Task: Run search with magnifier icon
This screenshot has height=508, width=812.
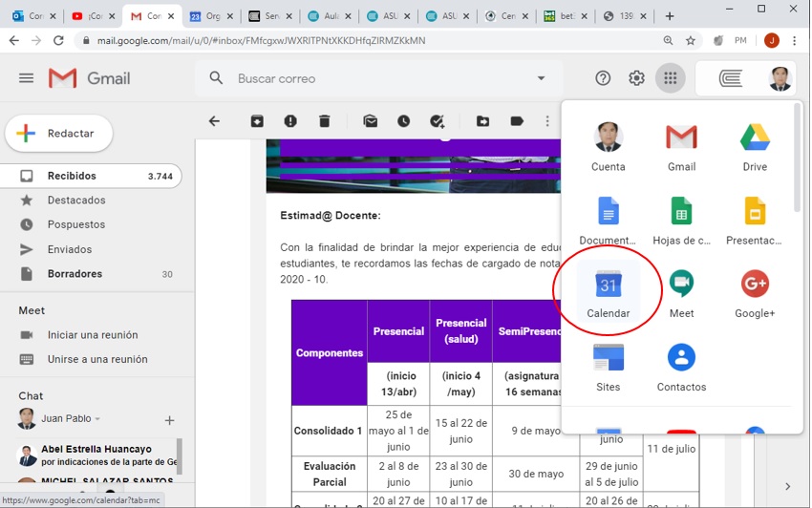Action: pyautogui.click(x=216, y=78)
